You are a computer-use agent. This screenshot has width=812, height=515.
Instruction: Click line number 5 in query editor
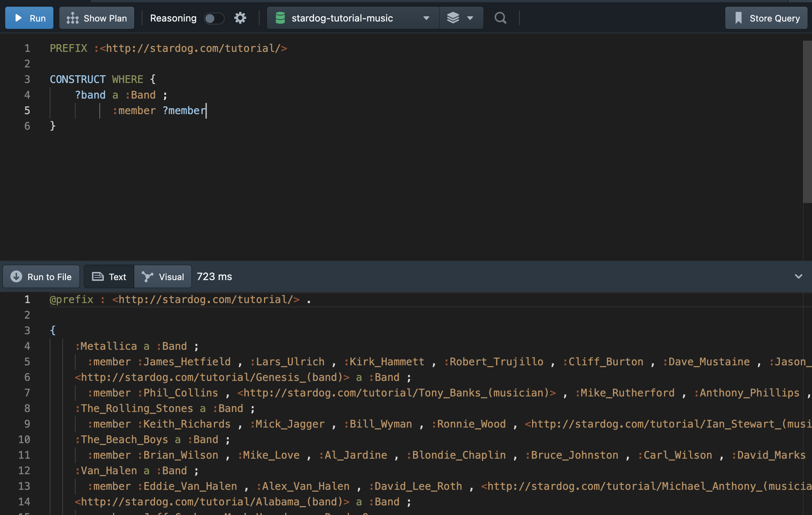[27, 110]
